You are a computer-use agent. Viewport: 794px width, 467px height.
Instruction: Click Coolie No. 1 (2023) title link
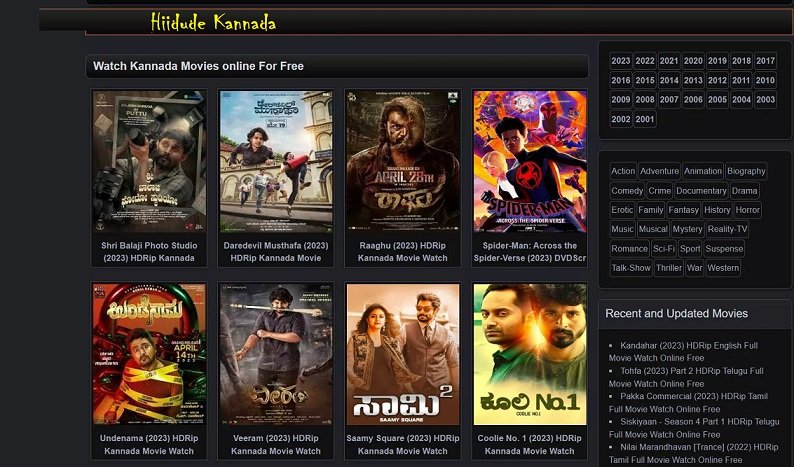pyautogui.click(x=530, y=444)
